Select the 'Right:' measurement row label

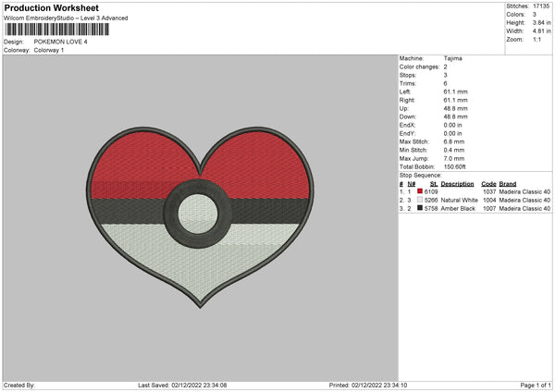(407, 101)
